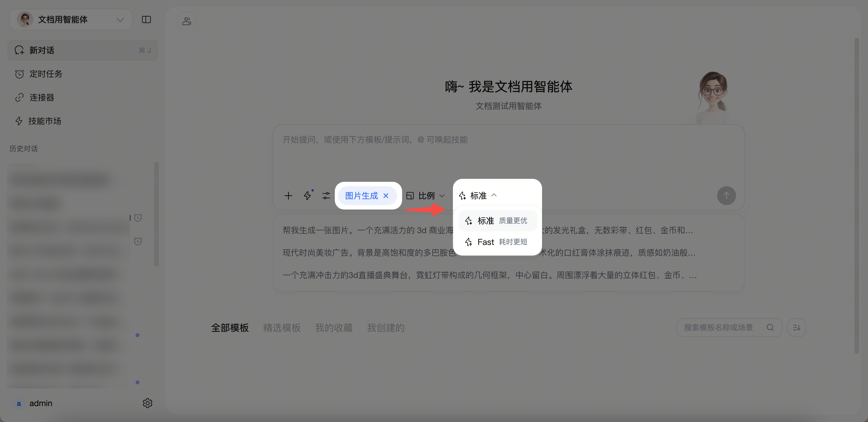
Task: Open the 比例 ratio dropdown
Action: (425, 196)
